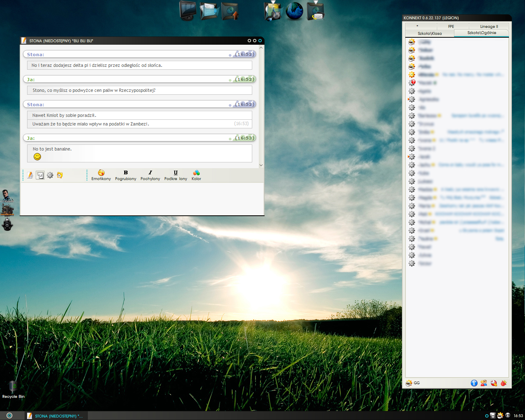Click the two-people contacts icon in Konnekt
The image size is (525, 420).
(484, 383)
